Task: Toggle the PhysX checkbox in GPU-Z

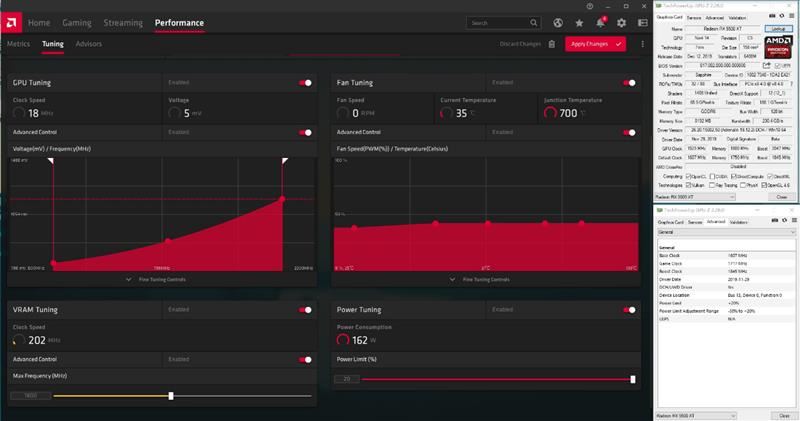Action: 743,185
